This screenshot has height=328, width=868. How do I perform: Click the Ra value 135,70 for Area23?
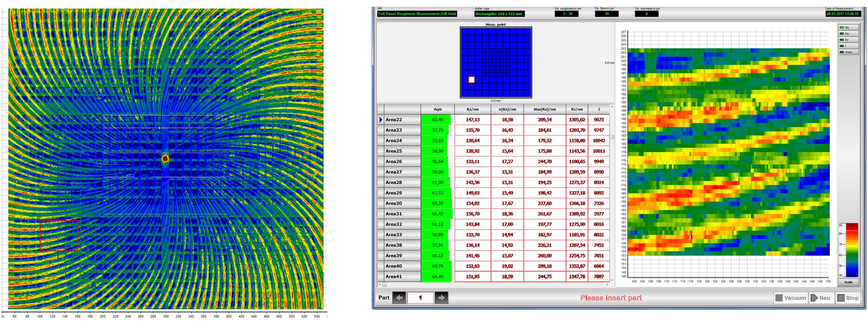click(472, 130)
